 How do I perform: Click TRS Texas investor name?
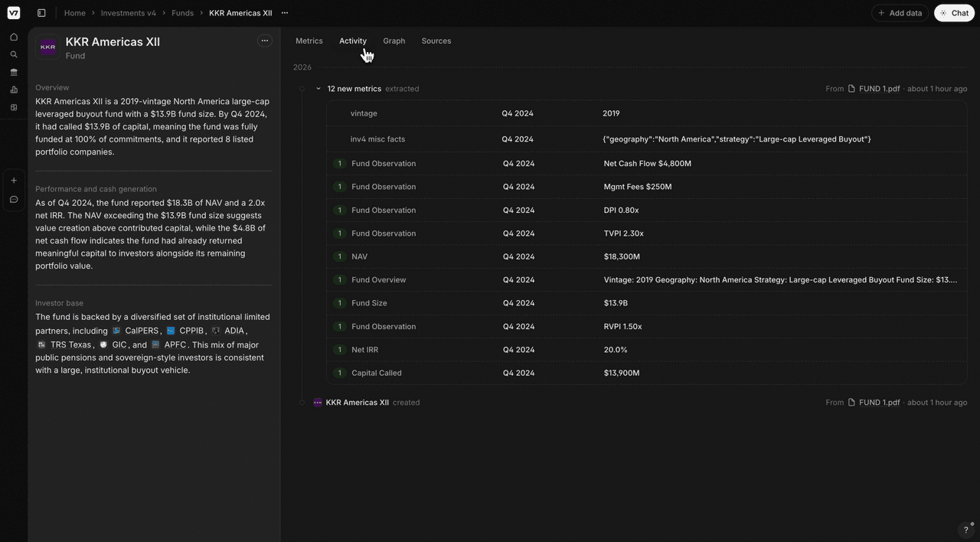[x=71, y=345]
